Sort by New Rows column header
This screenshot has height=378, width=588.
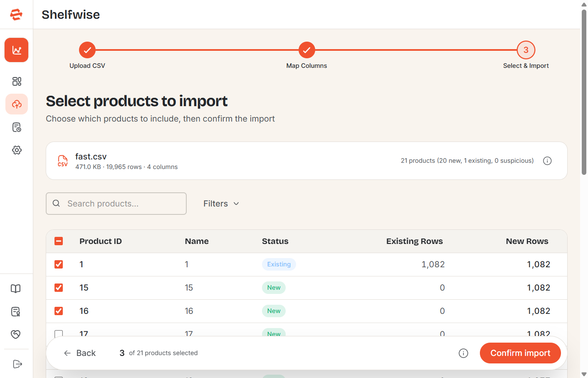click(x=527, y=241)
